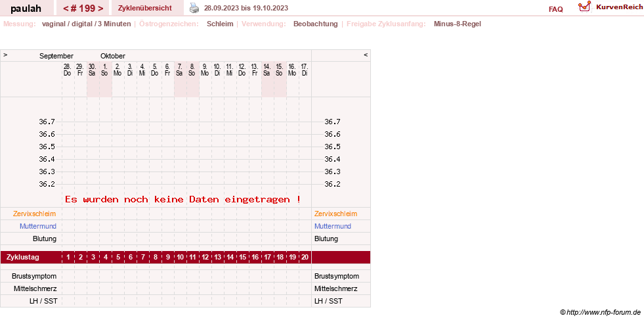644x320 pixels.
Task: Click the 'Freigabe Zyklusanfang:' label
Action: 386,24
